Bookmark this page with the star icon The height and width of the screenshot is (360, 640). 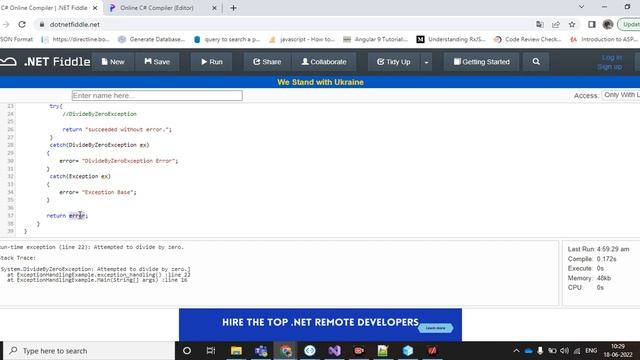[572, 24]
